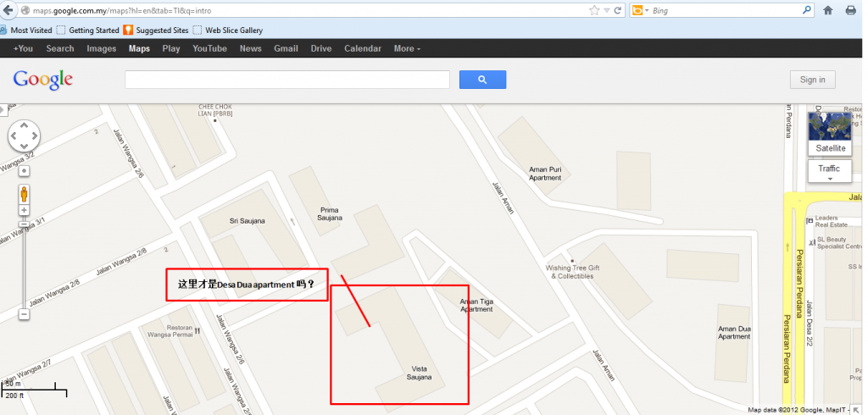The height and width of the screenshot is (415, 868).
Task: Focus the Google Maps search input field
Action: (x=287, y=80)
